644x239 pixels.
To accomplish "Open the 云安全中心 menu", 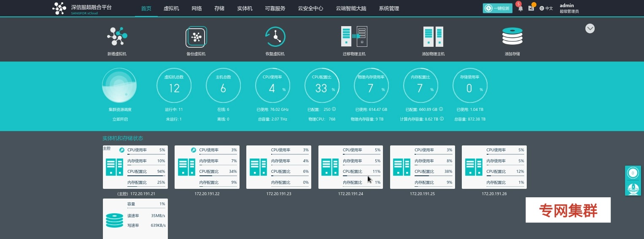I will [x=310, y=8].
